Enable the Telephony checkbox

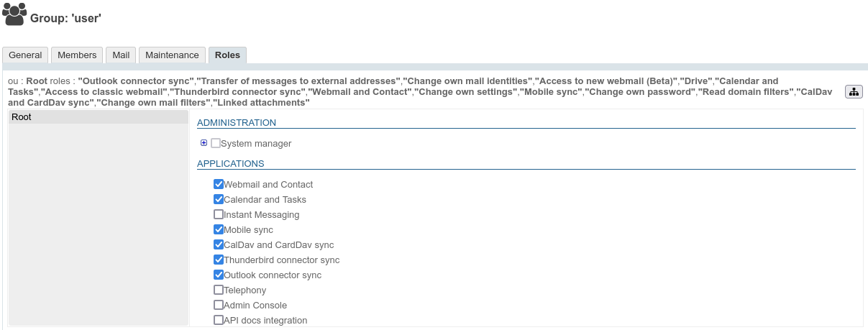pos(219,290)
